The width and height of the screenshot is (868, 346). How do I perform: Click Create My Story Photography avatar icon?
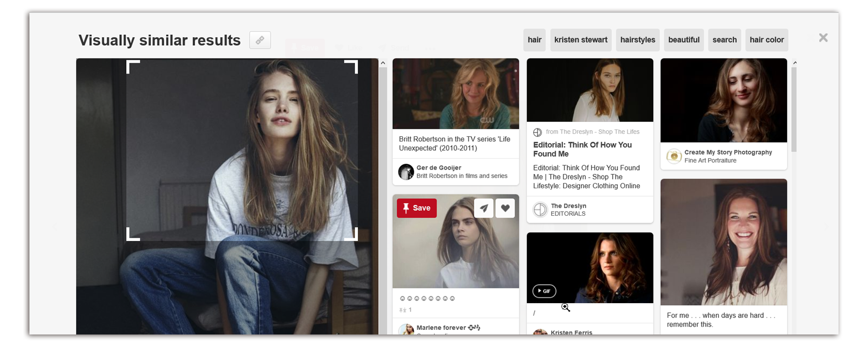(674, 156)
